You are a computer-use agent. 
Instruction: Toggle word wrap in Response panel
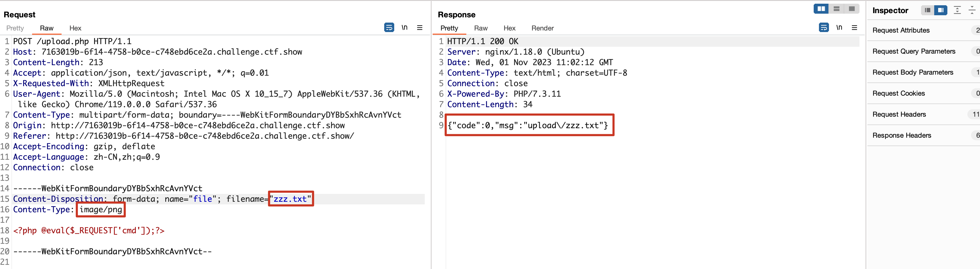tap(824, 27)
